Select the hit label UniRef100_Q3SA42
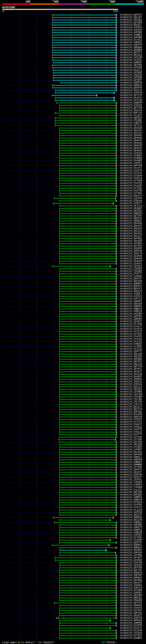146x644 pixels. [131, 585]
